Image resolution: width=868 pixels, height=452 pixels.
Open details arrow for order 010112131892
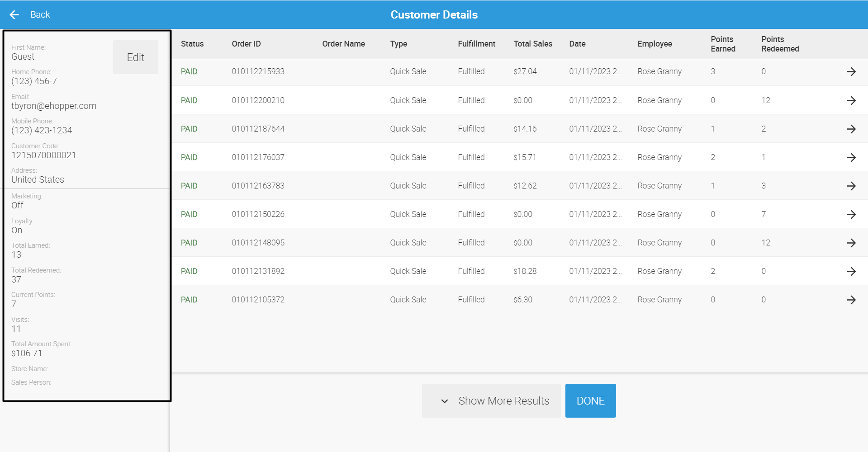coord(851,271)
